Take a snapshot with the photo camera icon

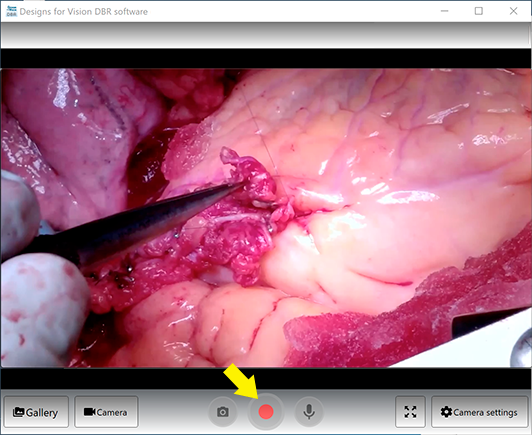223,412
